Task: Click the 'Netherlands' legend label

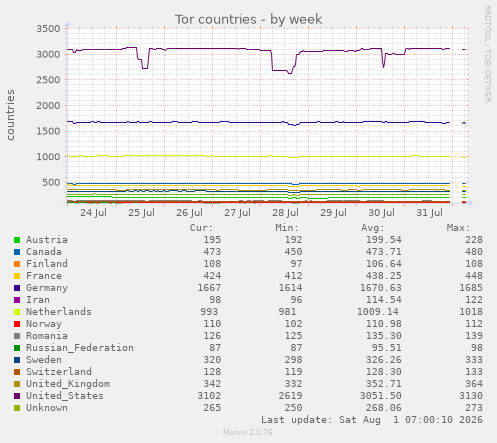Action: coord(59,312)
